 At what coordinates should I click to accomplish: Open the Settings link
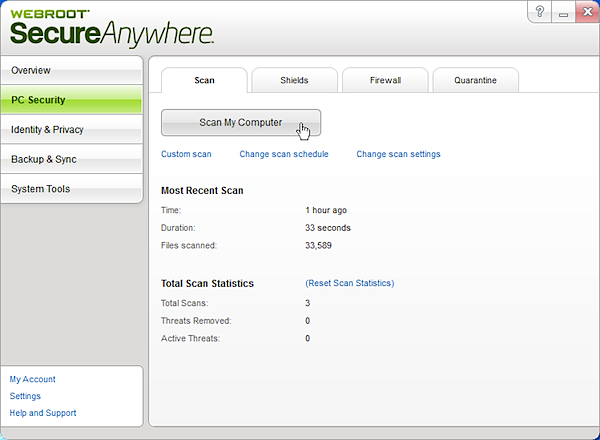coord(25,396)
